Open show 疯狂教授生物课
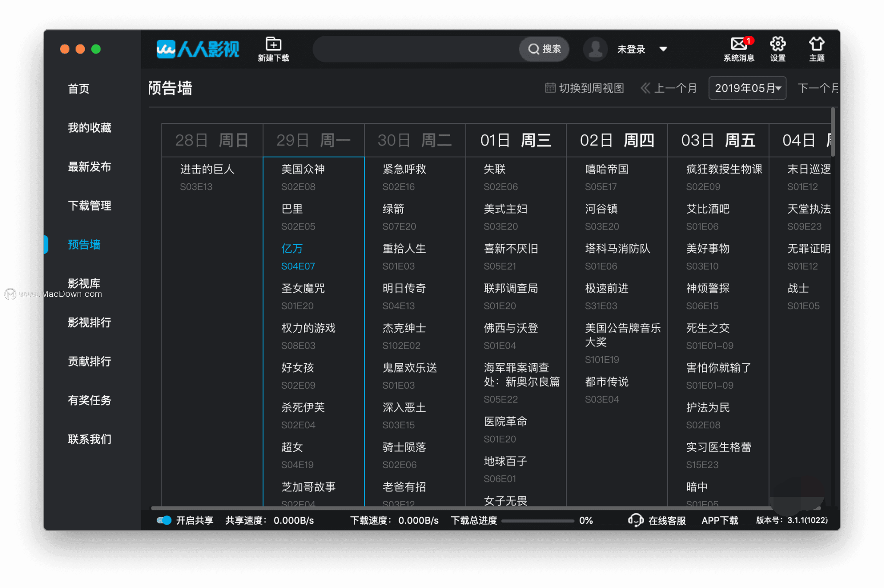Viewport: 884px width, 588px height. click(724, 169)
